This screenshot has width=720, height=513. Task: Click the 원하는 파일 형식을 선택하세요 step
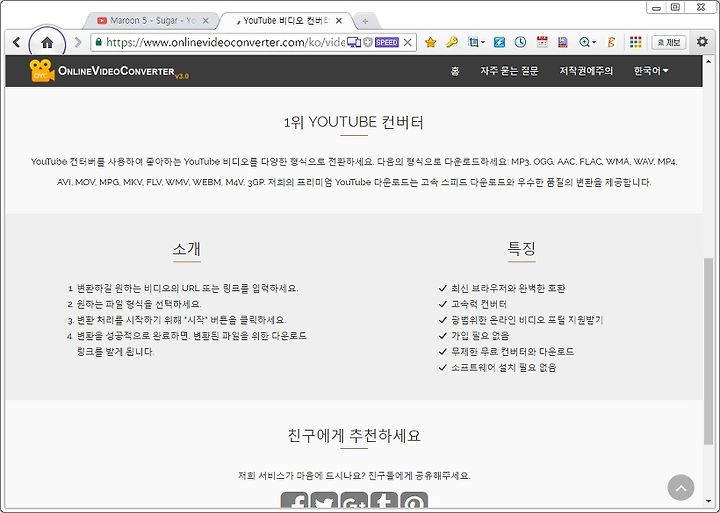pyautogui.click(x=139, y=304)
